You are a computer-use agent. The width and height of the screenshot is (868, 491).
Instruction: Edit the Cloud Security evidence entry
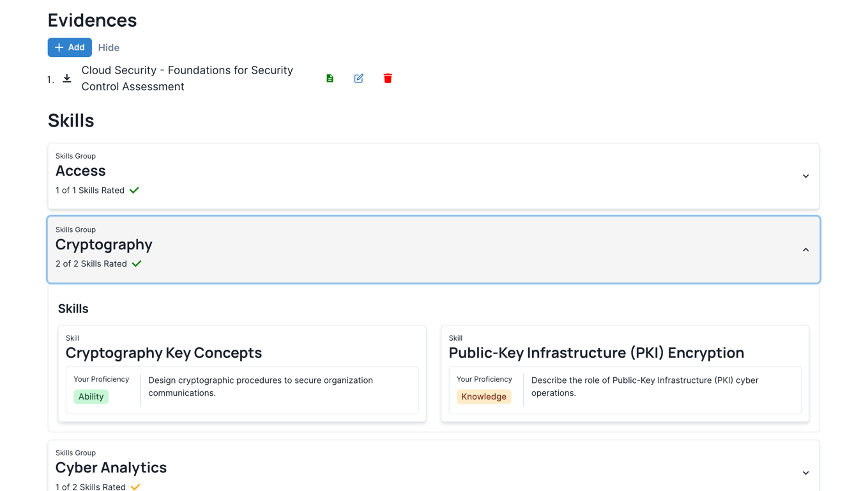pos(359,79)
